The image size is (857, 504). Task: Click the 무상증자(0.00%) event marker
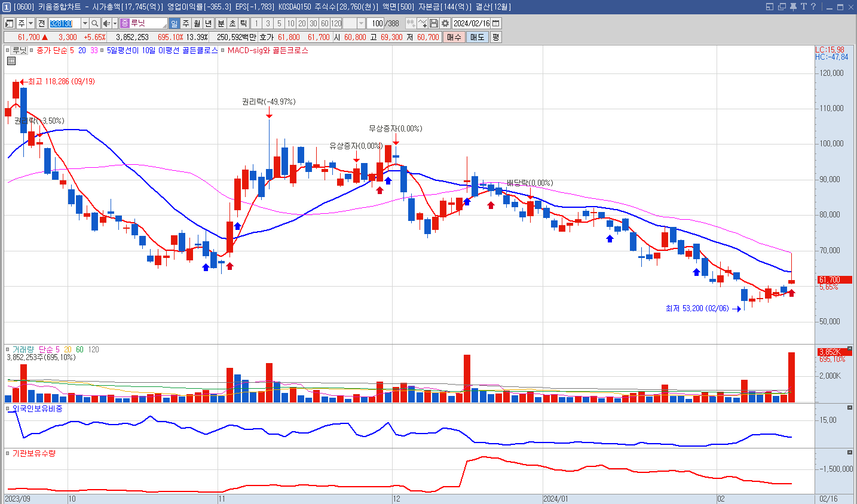pos(395,129)
